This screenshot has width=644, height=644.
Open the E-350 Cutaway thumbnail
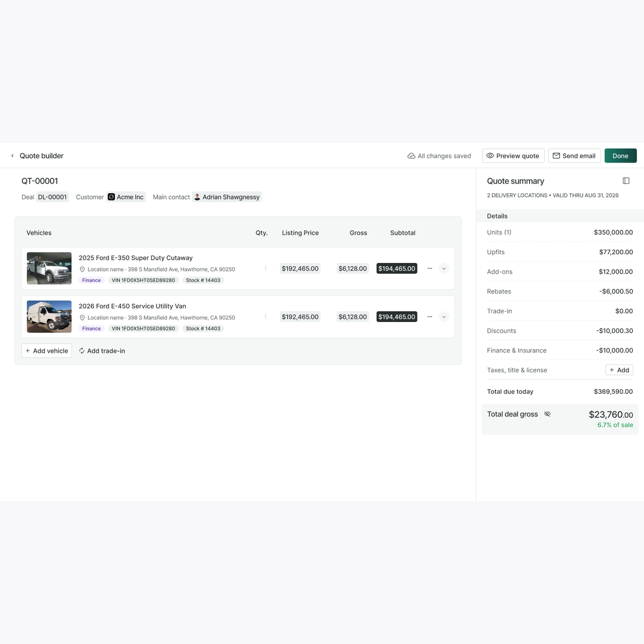tap(49, 268)
